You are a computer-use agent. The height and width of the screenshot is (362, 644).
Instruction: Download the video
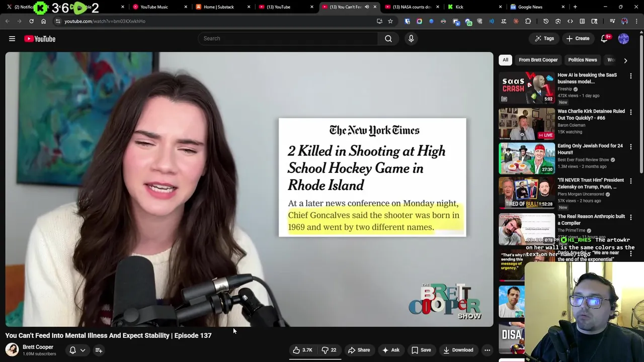point(458,350)
